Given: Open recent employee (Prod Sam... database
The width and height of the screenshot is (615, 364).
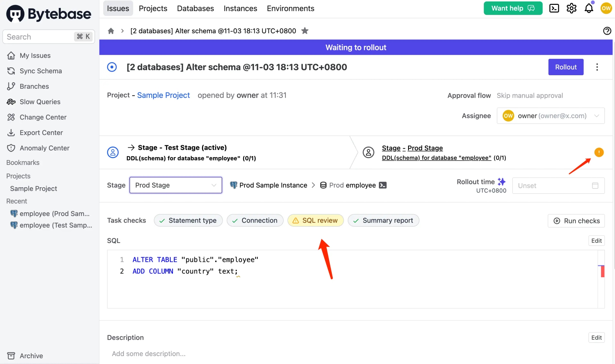Looking at the screenshot, I should (50, 214).
